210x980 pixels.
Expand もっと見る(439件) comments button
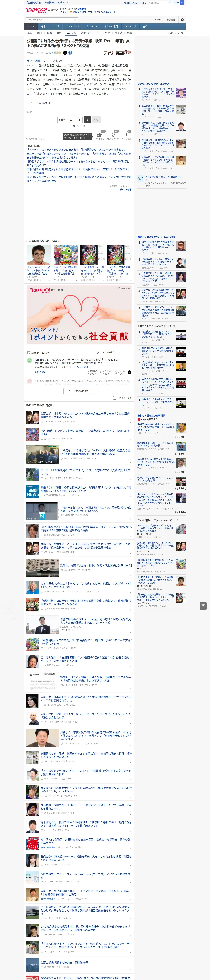tap(79, 391)
